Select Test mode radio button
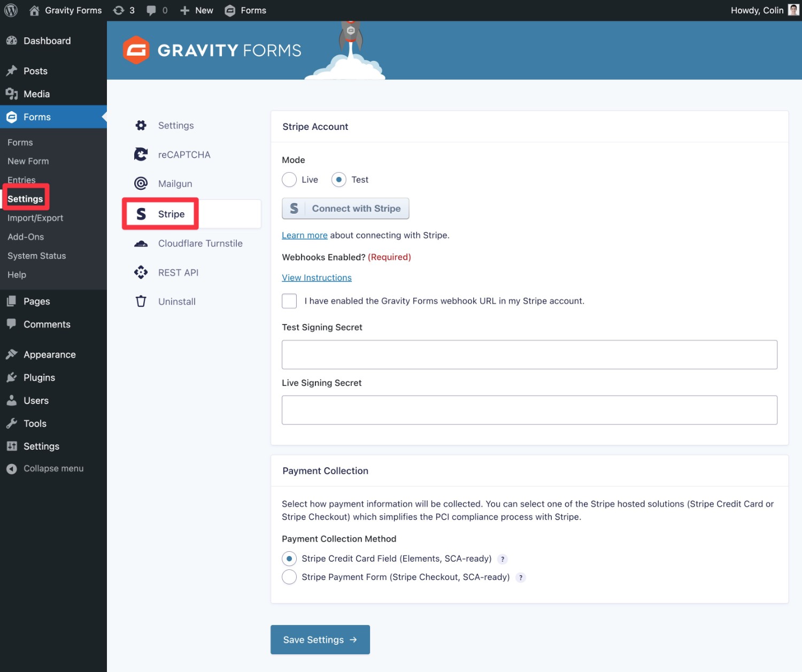Viewport: 802px width, 672px height. point(339,180)
